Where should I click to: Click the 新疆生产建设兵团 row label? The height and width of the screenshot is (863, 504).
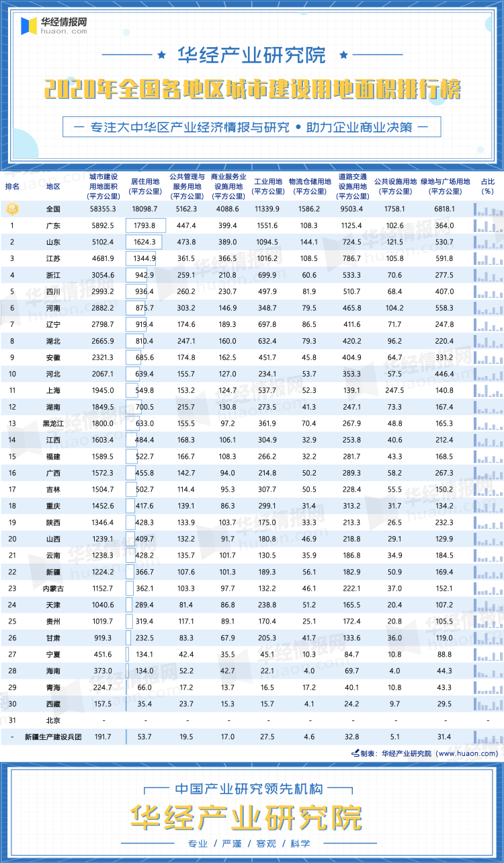[x=53, y=737]
